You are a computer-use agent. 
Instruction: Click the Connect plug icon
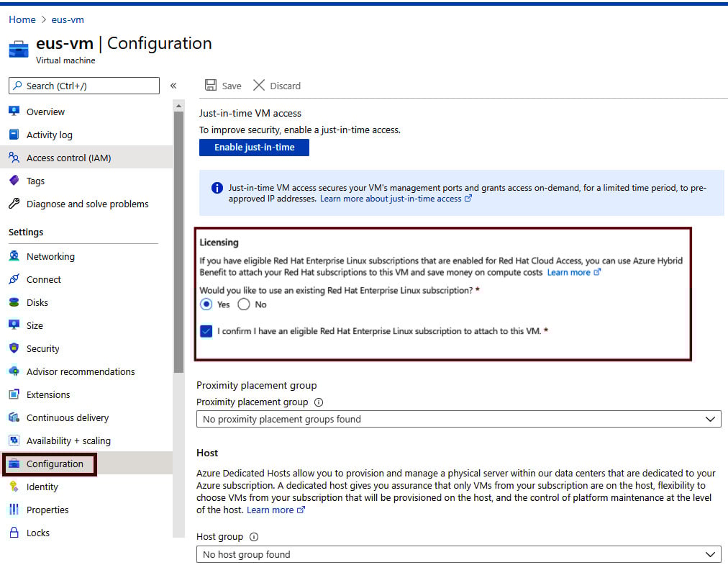coord(14,279)
